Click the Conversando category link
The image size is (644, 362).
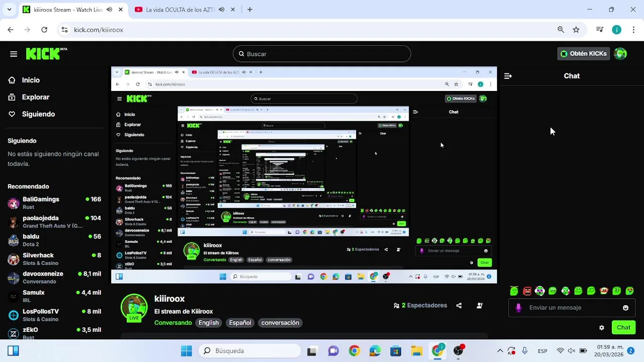[173, 323]
